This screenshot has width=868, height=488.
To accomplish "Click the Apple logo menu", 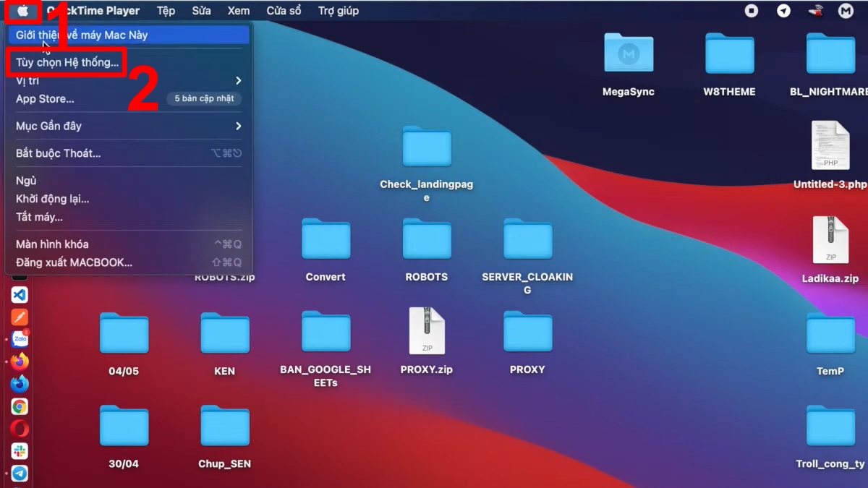I will 22,11.
